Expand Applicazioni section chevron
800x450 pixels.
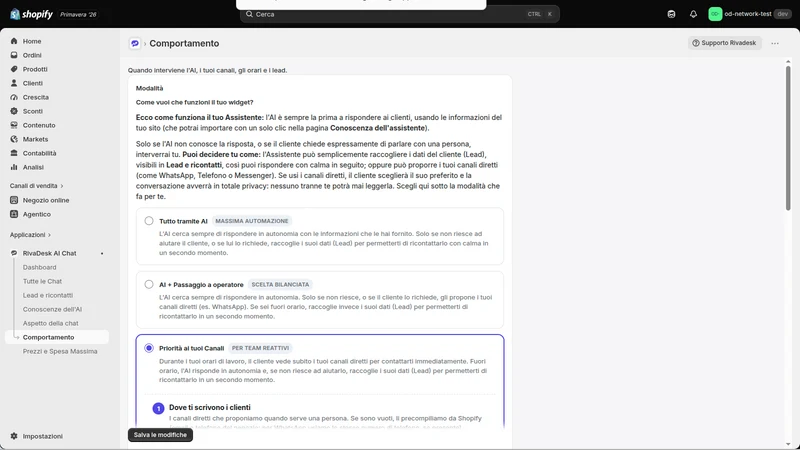coord(49,235)
